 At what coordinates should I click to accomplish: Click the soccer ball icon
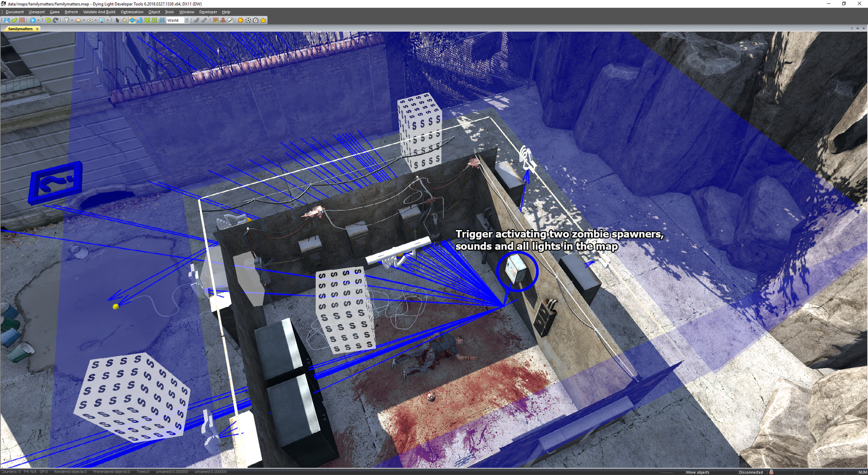pyautogui.click(x=248, y=20)
